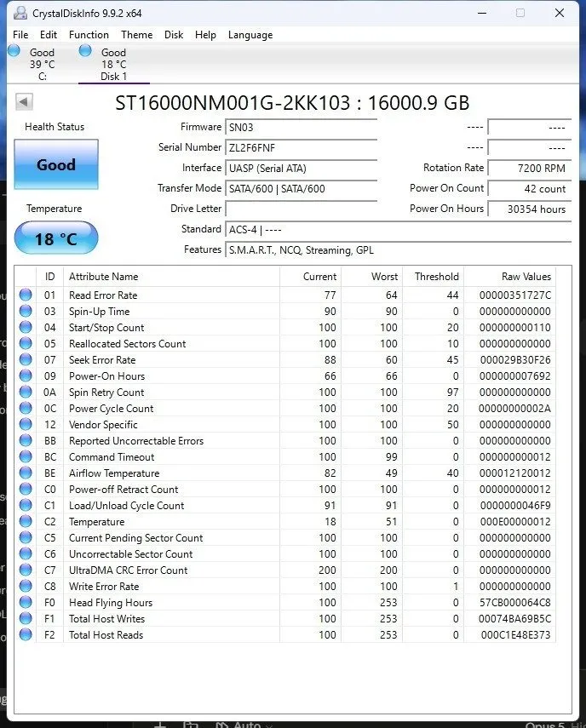
Task: Click the Worst column header
Action: click(371, 277)
